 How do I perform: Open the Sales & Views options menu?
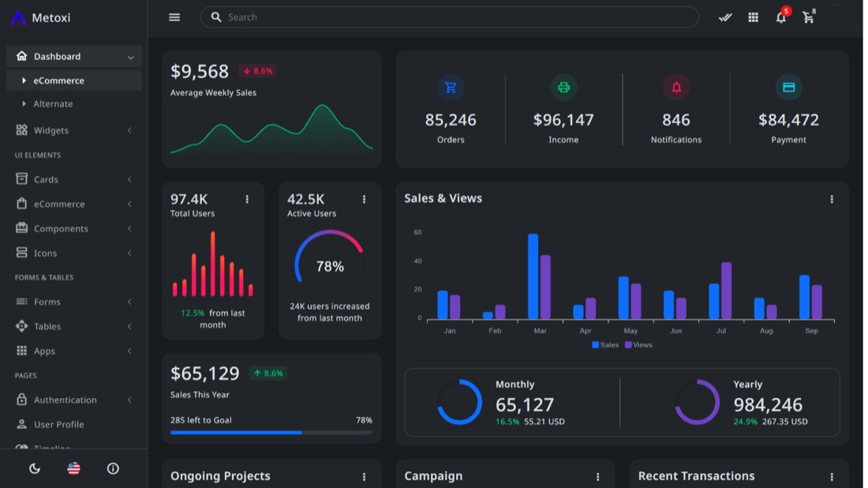(832, 199)
